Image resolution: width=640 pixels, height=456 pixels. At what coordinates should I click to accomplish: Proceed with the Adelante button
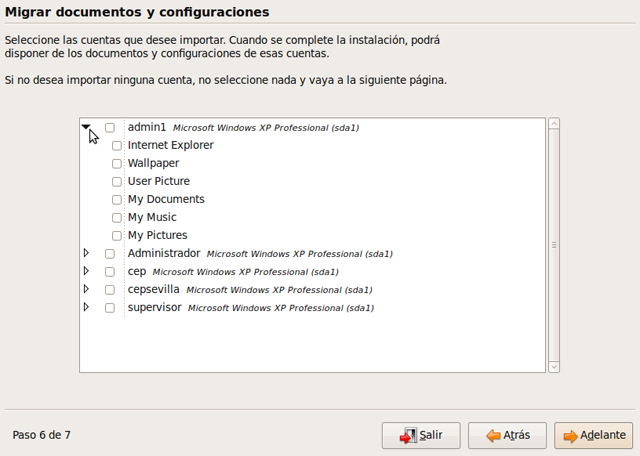click(594, 436)
